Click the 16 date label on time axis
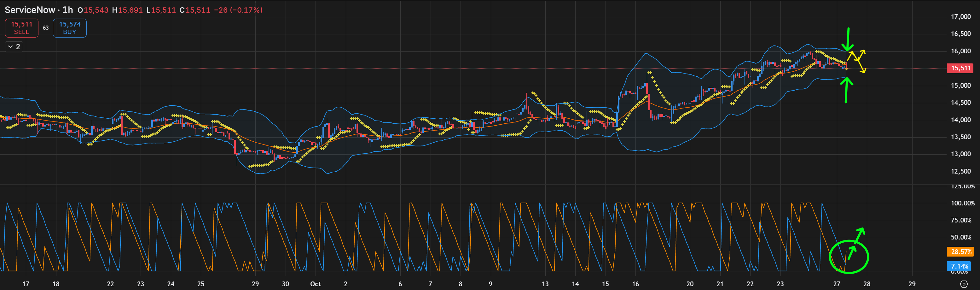Viewport: 980px width, 290px height. click(635, 284)
